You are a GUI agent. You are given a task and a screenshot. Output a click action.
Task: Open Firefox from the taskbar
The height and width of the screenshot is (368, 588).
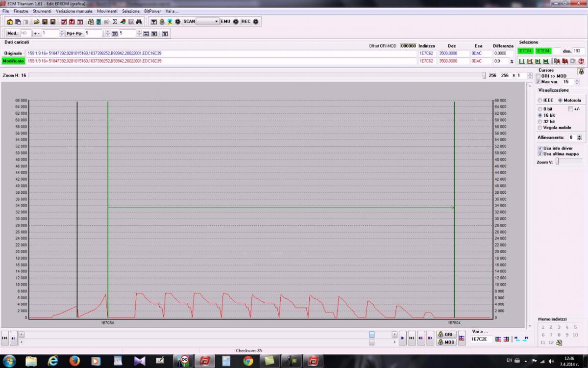click(74, 361)
